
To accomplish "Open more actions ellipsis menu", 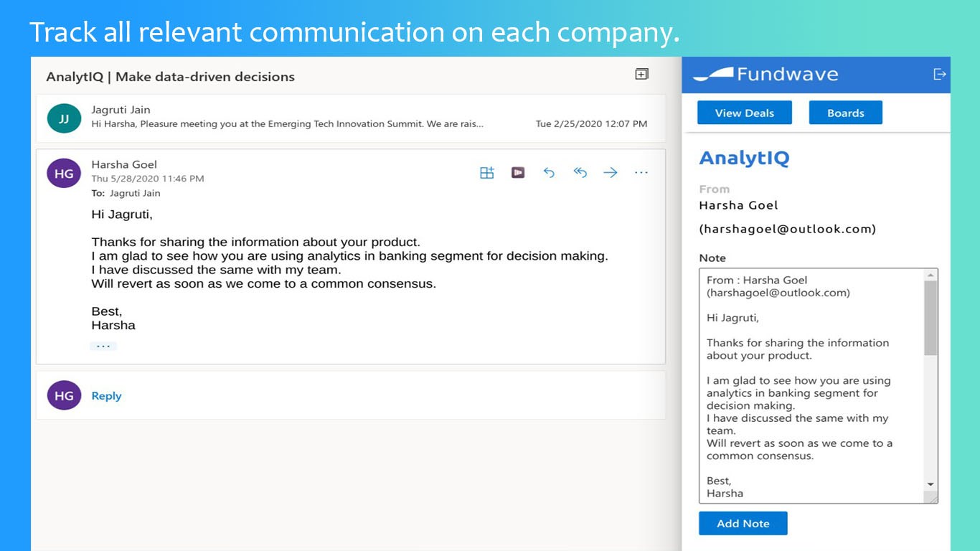I will [x=641, y=173].
